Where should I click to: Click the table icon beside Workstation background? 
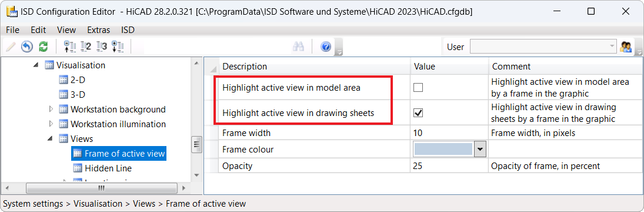[64, 110]
